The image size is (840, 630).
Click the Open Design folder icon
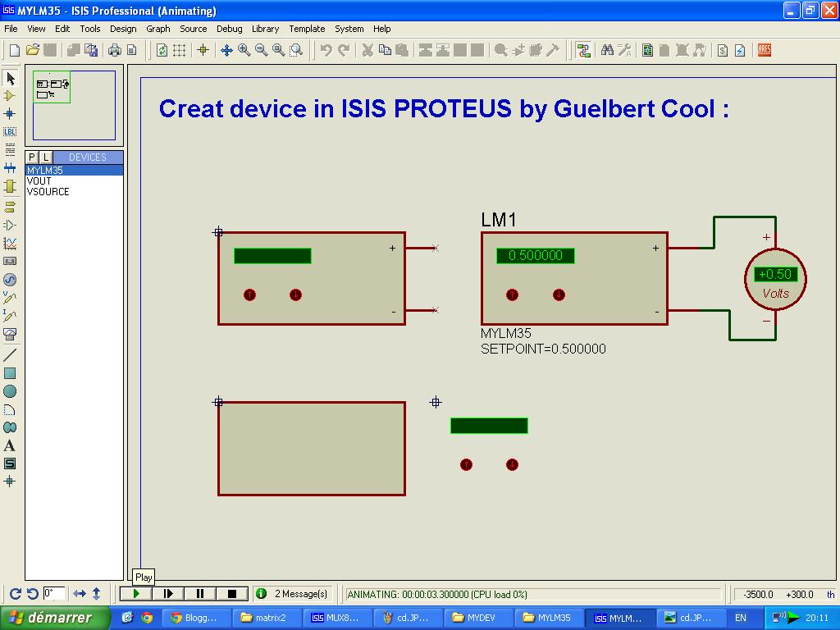point(33,50)
